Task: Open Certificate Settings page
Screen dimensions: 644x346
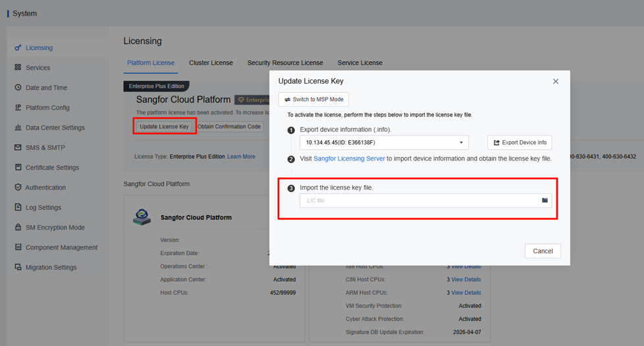Action: point(52,168)
